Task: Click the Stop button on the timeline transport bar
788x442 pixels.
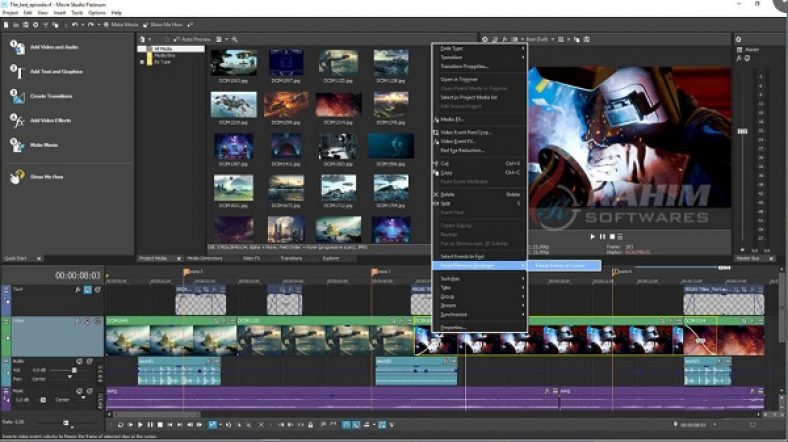Action: pyautogui.click(x=161, y=425)
